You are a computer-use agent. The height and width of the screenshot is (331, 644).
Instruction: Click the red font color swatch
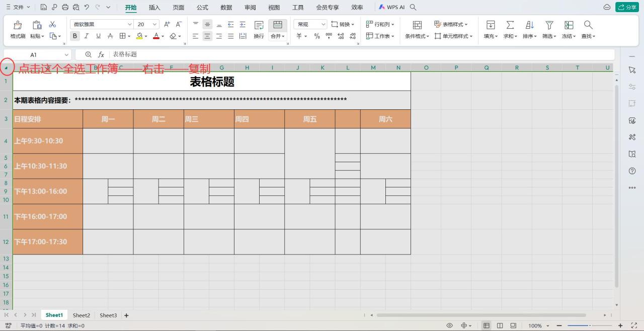(156, 36)
